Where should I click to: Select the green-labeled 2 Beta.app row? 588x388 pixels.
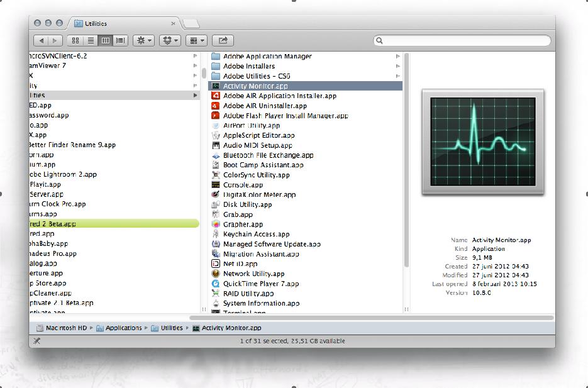(x=114, y=224)
